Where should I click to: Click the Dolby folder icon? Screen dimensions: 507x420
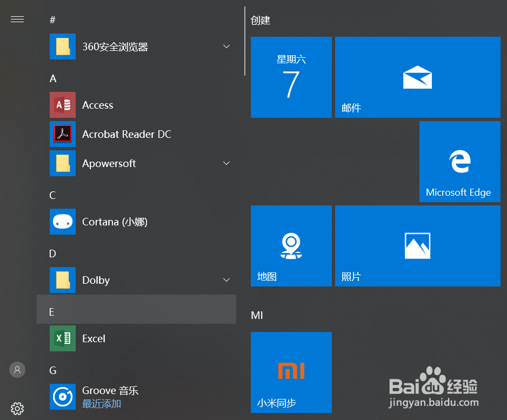63,280
